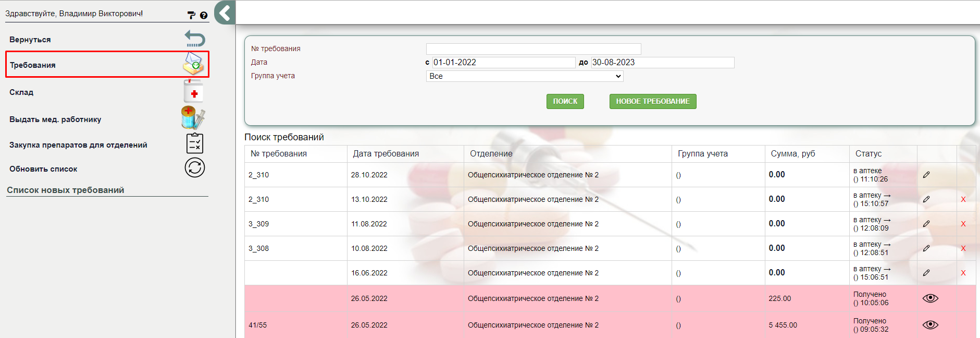The width and height of the screenshot is (980, 338).
Task: Open the Склад medicine cabinet icon
Action: pyautogui.click(x=194, y=92)
